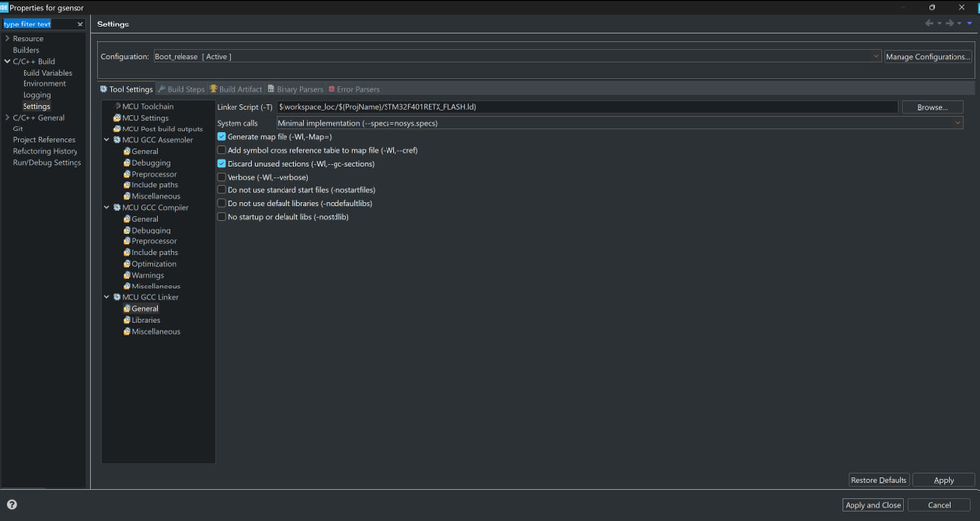Switch to the Build Artifact tab
980x521 pixels.
point(235,89)
